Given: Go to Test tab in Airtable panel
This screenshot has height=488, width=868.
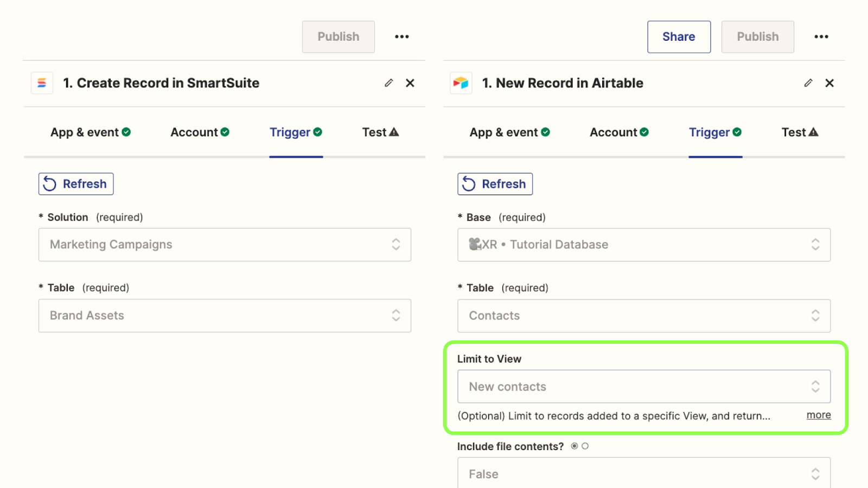Looking at the screenshot, I should coord(800,132).
